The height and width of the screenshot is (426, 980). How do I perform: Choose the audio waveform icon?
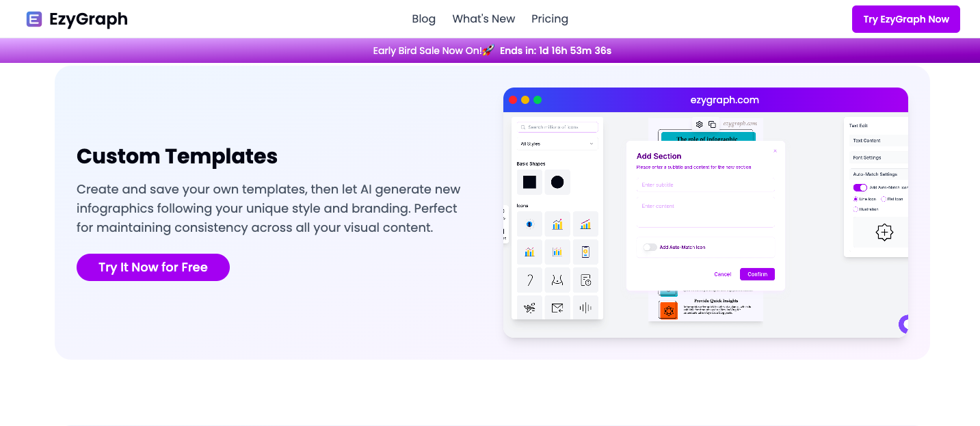585,308
